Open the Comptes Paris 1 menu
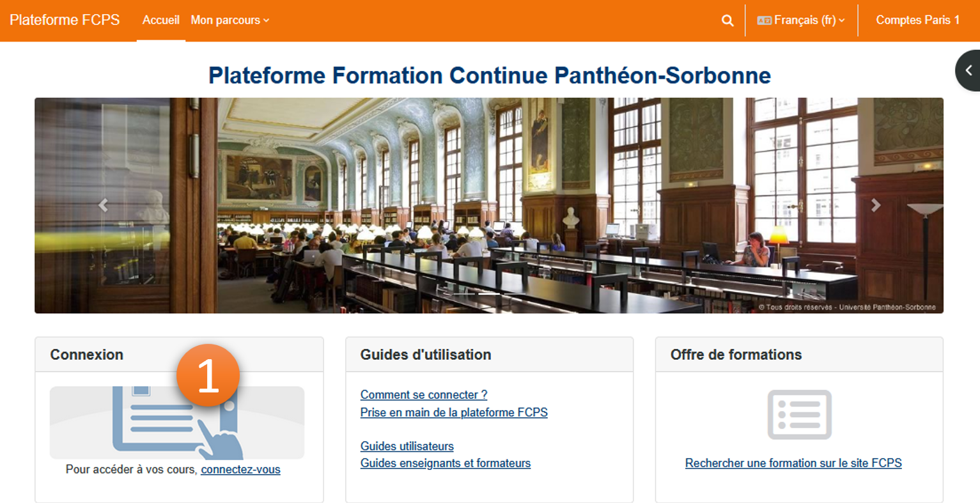This screenshot has height=503, width=980. (917, 20)
